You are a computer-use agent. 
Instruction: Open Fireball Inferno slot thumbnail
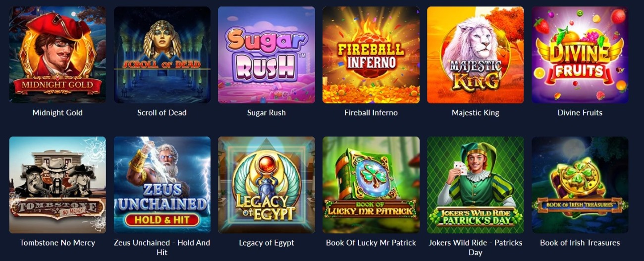point(371,55)
